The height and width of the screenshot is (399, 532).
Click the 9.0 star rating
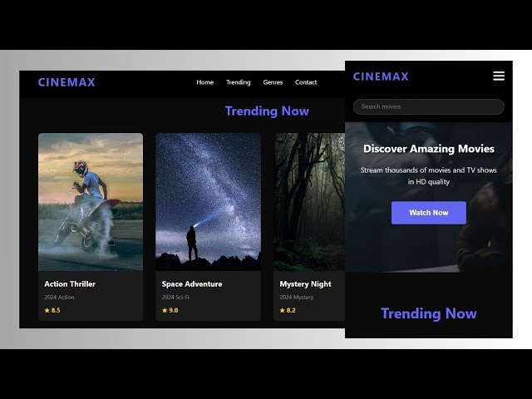coord(170,310)
